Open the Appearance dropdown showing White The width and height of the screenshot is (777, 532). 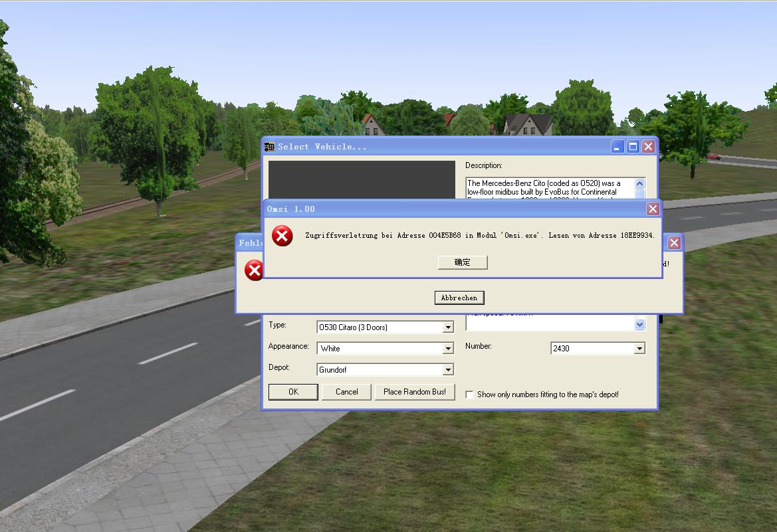pyautogui.click(x=448, y=349)
